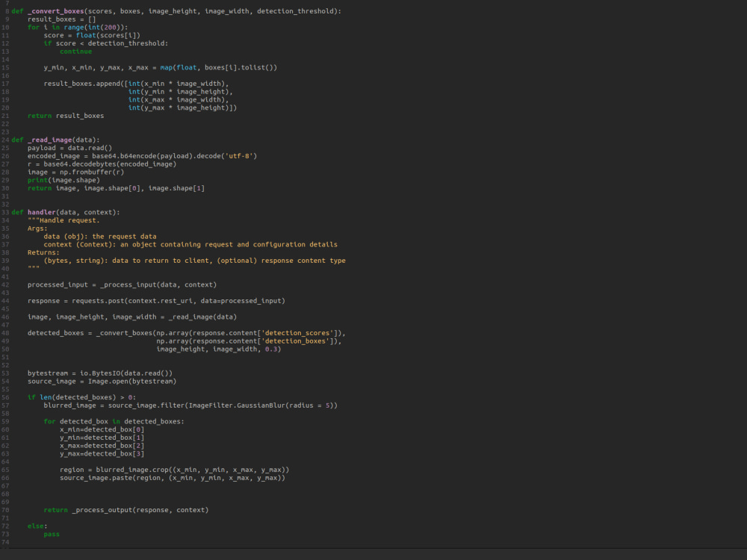
Task: Click the 'return result_boxes' statement
Action: [x=66, y=116]
